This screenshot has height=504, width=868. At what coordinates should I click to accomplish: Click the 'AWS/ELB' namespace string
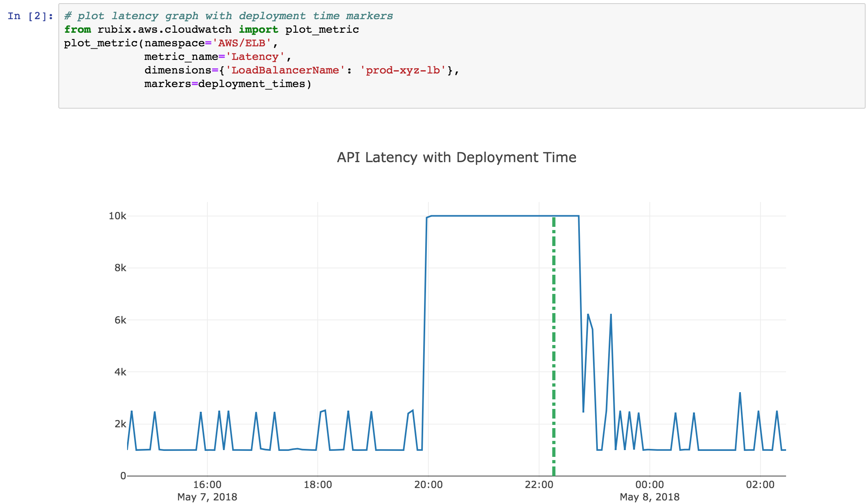pyautogui.click(x=241, y=43)
